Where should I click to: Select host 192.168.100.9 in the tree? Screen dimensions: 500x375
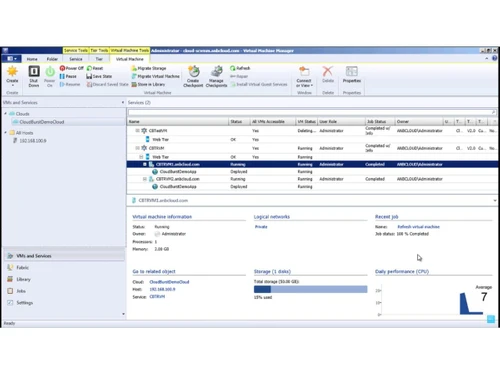click(33, 141)
